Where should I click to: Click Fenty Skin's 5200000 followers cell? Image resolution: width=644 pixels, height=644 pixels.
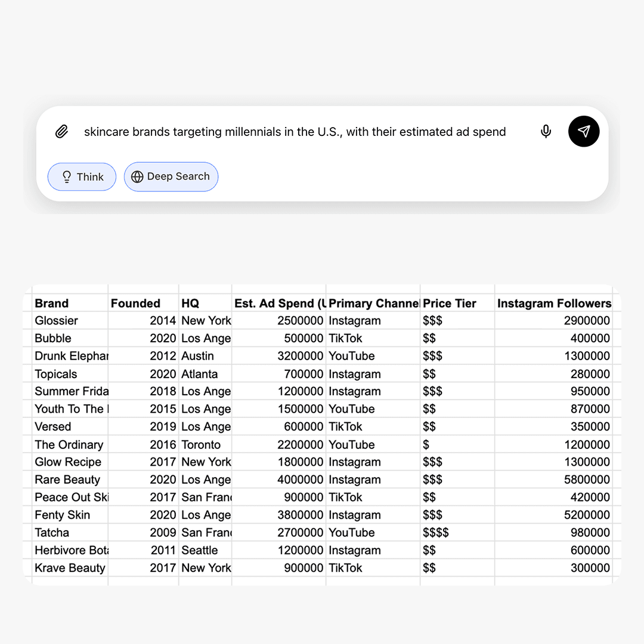[x=554, y=515]
